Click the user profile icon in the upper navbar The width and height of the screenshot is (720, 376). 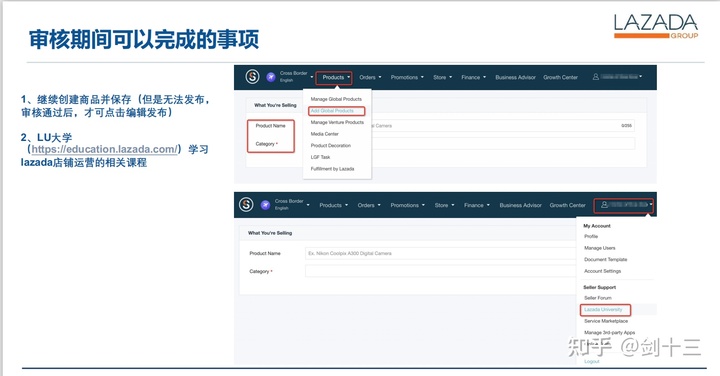click(x=596, y=77)
